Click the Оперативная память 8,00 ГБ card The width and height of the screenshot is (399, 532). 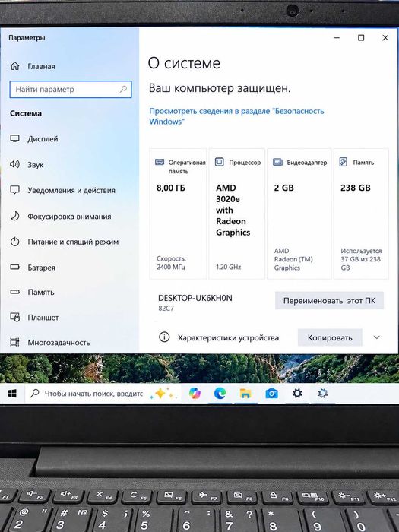pyautogui.click(x=178, y=214)
